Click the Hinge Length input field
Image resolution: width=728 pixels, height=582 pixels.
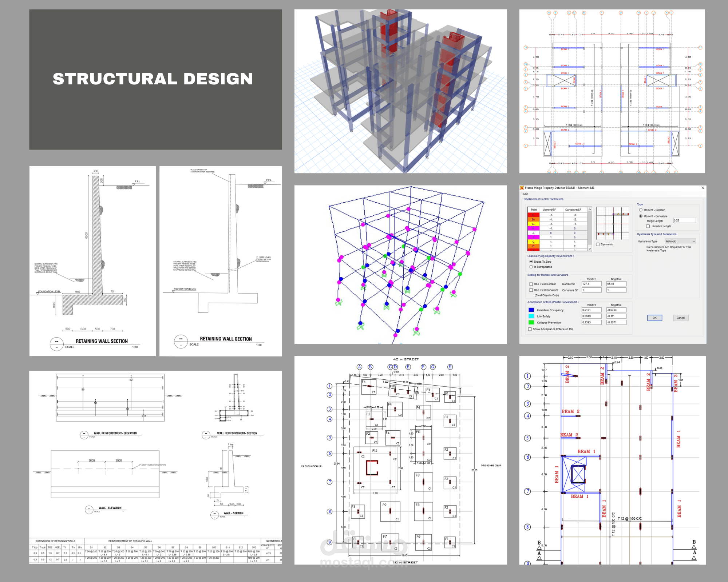(x=684, y=220)
